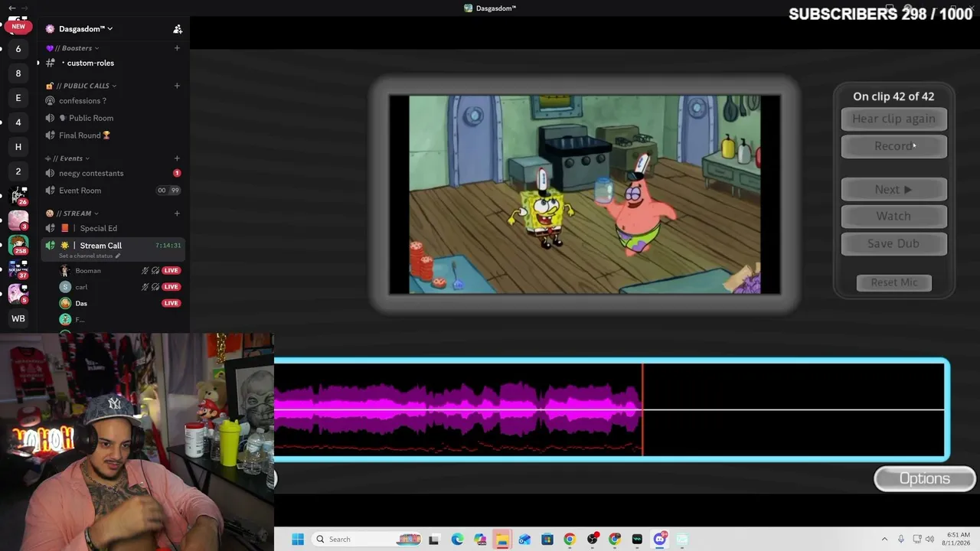Add a channel to PUBLIC CALLS category
980x551 pixels.
pos(177,86)
